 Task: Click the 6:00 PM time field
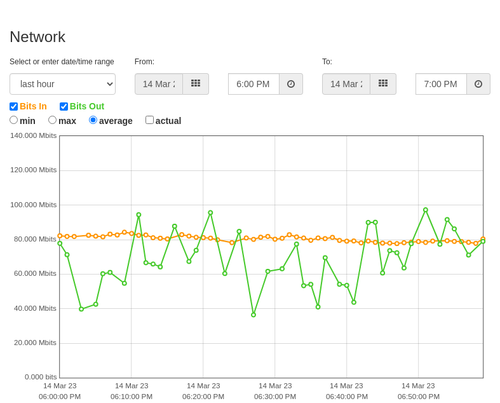(254, 84)
